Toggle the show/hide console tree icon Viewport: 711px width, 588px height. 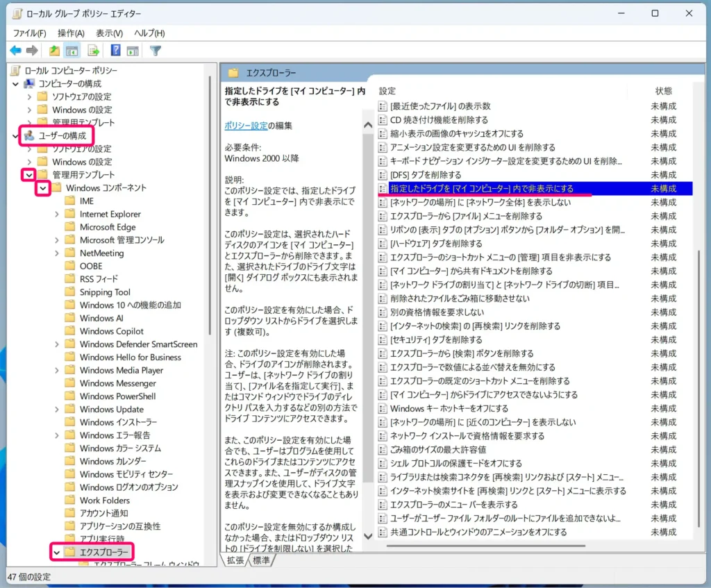[72, 51]
